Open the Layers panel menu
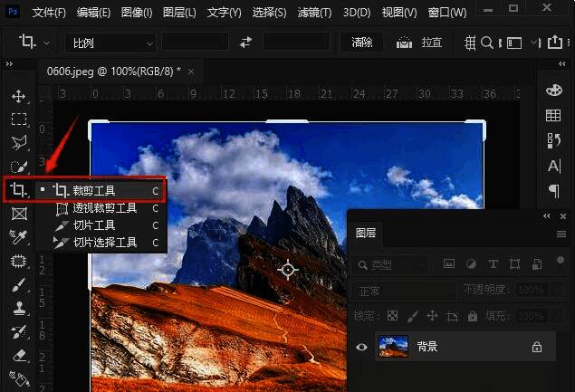 pos(561,234)
